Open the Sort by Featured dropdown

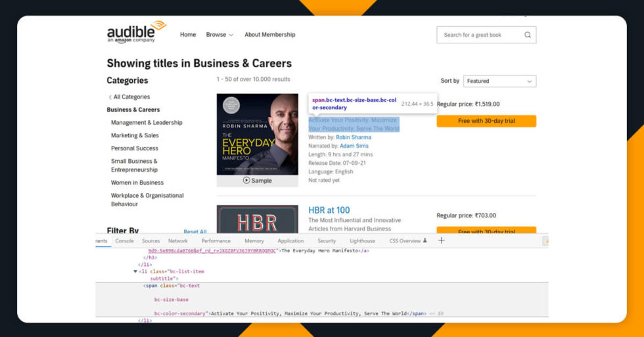click(x=499, y=81)
